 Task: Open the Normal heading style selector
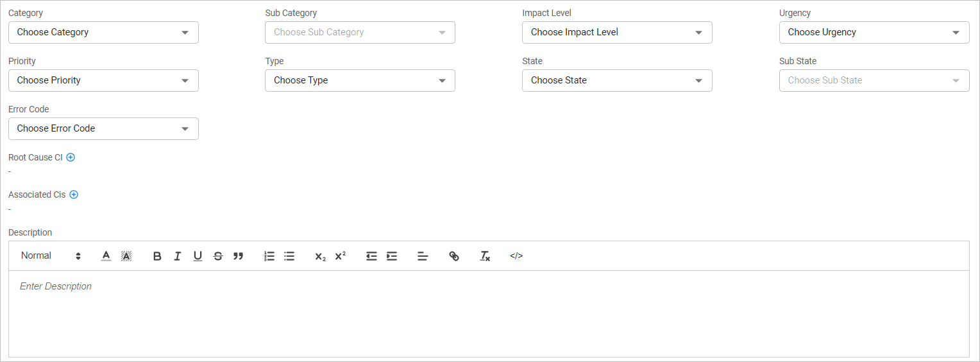pyautogui.click(x=51, y=255)
